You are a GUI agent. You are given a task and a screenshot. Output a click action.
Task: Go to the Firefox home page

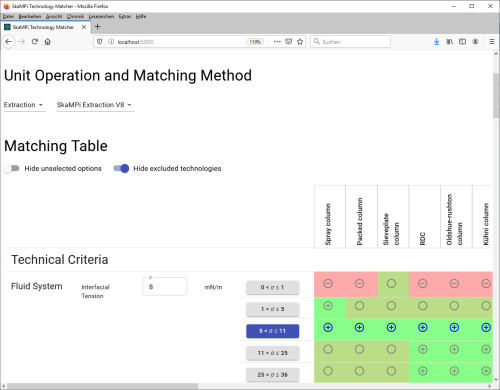click(x=48, y=42)
